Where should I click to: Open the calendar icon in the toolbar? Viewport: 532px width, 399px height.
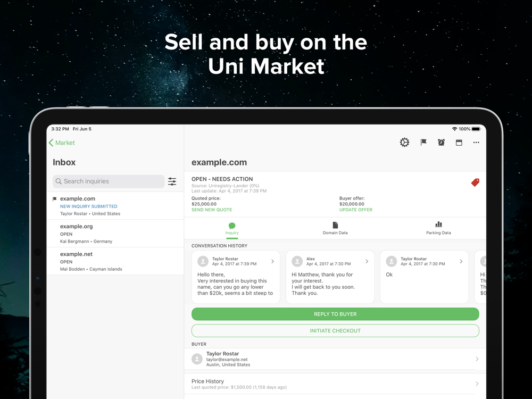[x=459, y=143]
